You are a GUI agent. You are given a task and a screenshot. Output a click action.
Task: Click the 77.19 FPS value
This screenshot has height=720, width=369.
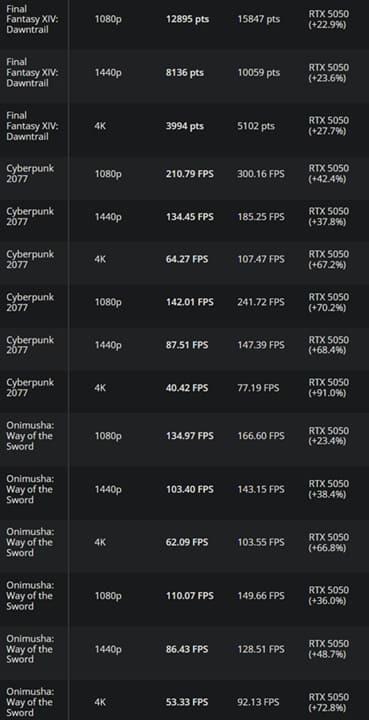pyautogui.click(x=258, y=388)
